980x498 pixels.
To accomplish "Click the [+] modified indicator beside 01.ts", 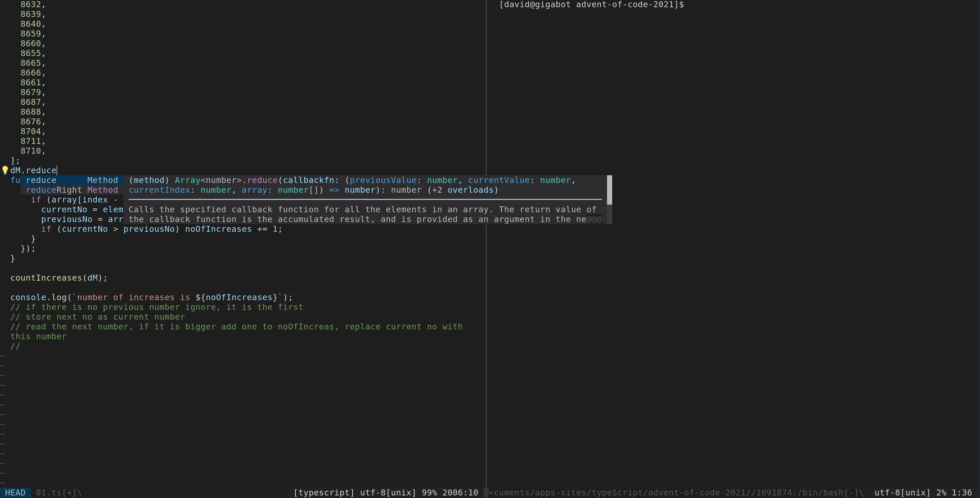I will click(70, 493).
